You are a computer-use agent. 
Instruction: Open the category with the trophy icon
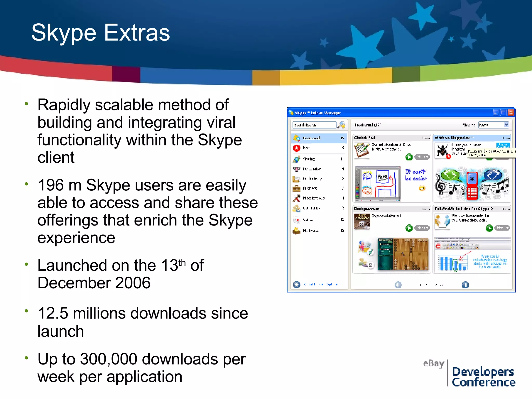[320, 169]
